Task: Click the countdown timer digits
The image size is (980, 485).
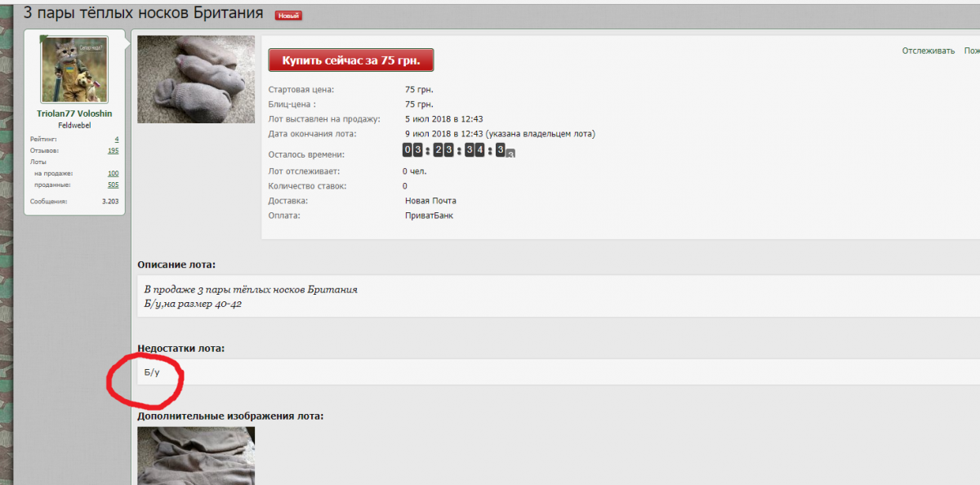Action: click(x=457, y=150)
